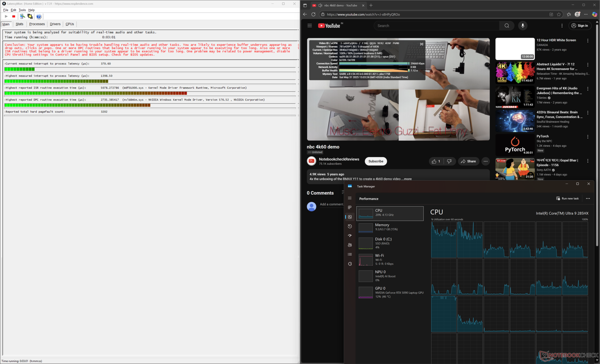
Task: Mute the nbc 4k60 demo browser tab
Action: tap(320, 5)
